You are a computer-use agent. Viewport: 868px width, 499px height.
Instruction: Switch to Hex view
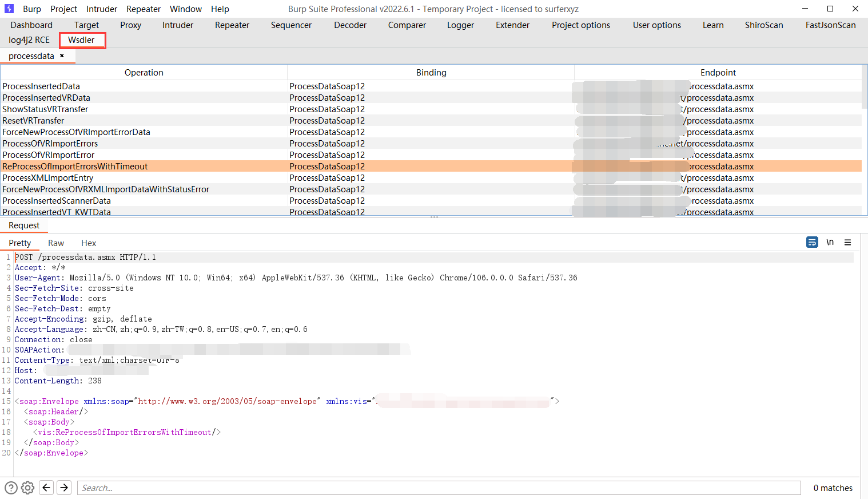pyautogui.click(x=89, y=243)
